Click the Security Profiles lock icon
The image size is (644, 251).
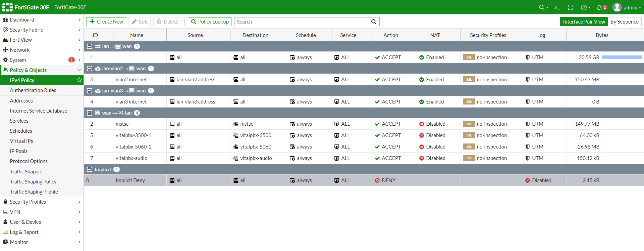click(x=5, y=202)
